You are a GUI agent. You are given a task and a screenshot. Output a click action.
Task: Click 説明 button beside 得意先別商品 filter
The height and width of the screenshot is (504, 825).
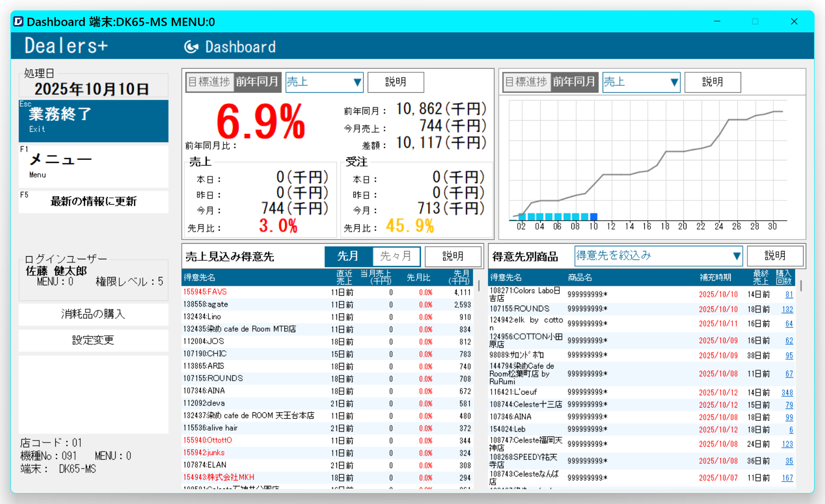point(774,256)
